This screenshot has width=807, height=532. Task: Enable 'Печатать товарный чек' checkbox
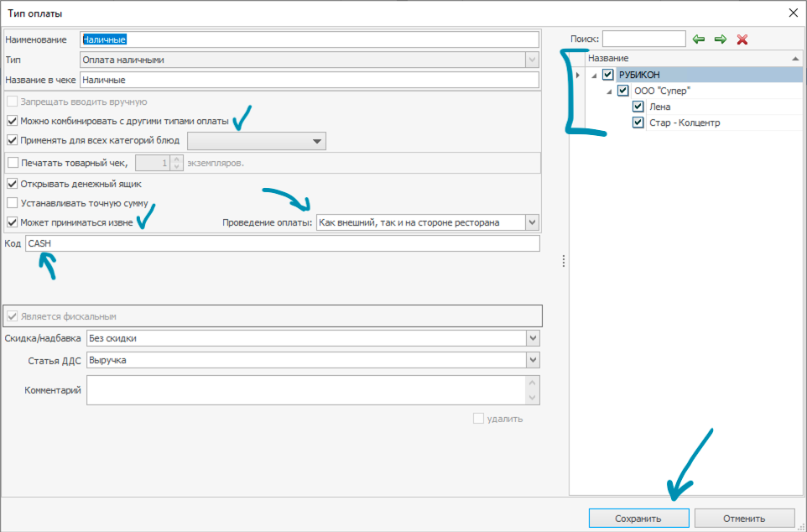pos(13,163)
